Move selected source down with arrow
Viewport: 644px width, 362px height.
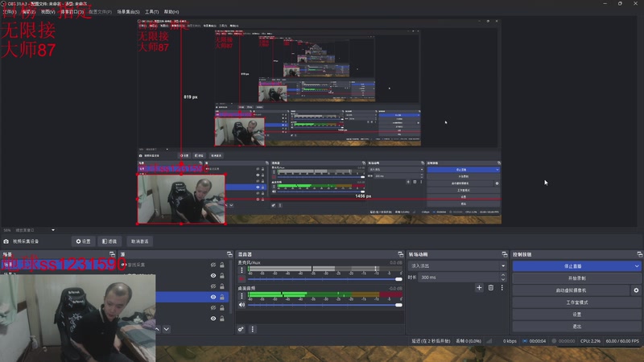[167, 329]
